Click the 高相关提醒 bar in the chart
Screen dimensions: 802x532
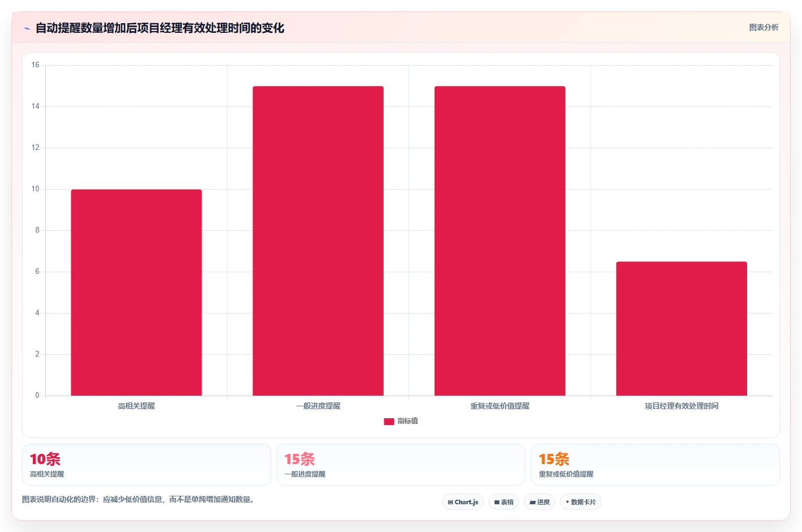click(x=136, y=293)
